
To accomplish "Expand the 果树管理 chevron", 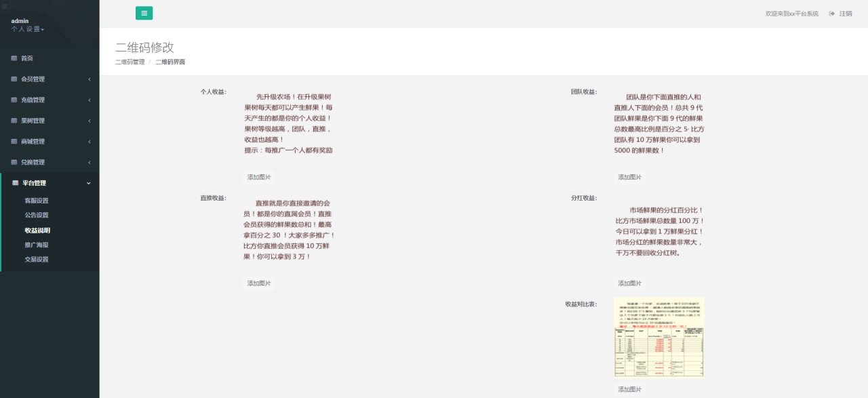I will tap(89, 121).
